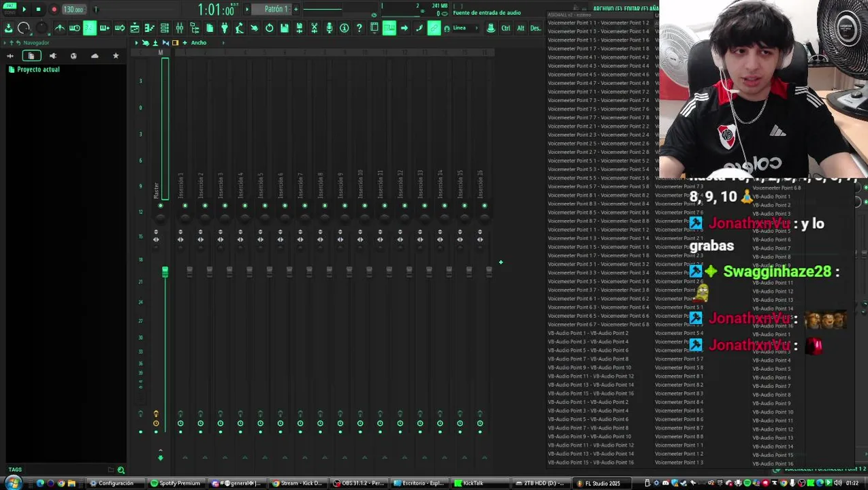The width and height of the screenshot is (868, 490).
Task: Mute Inserción 1 track LED
Action: tap(185, 206)
